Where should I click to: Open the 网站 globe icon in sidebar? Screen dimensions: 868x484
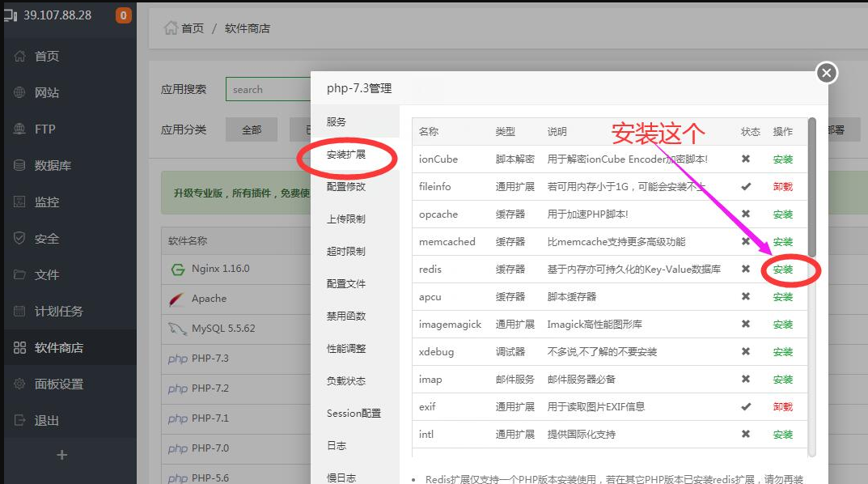click(19, 93)
